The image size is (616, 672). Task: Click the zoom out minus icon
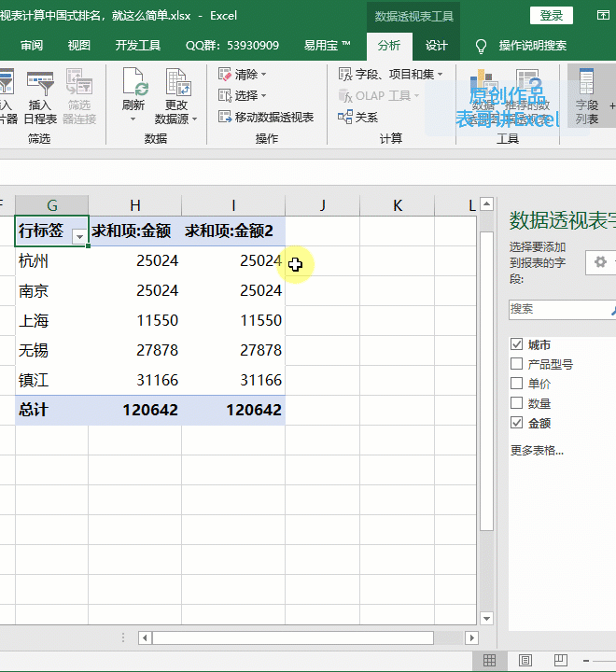point(586,661)
